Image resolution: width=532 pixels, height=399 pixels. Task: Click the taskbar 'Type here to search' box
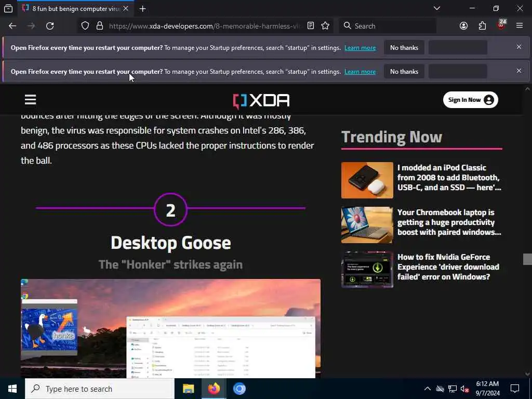coord(100,389)
